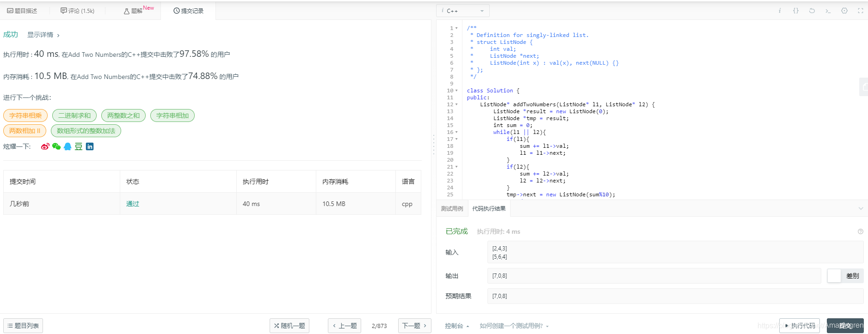Click the 提交 submit button
The height and width of the screenshot is (334, 868).
coord(845,326)
